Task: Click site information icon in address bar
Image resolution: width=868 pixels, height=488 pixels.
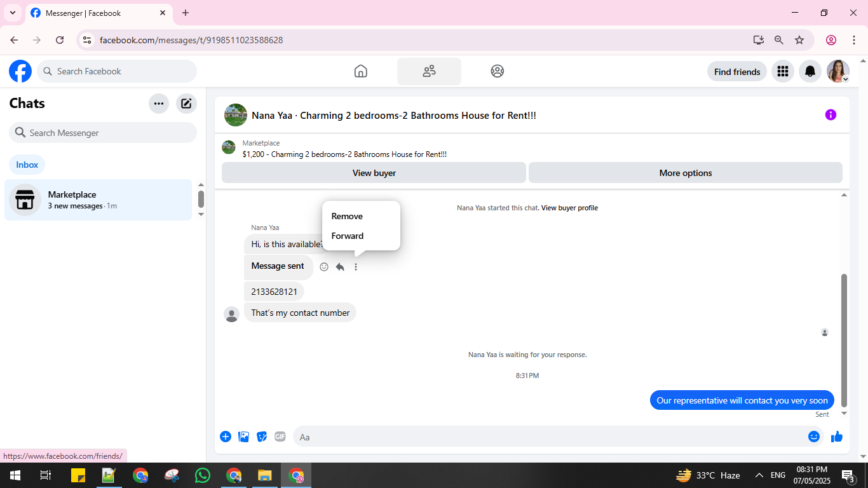Action: (x=87, y=40)
